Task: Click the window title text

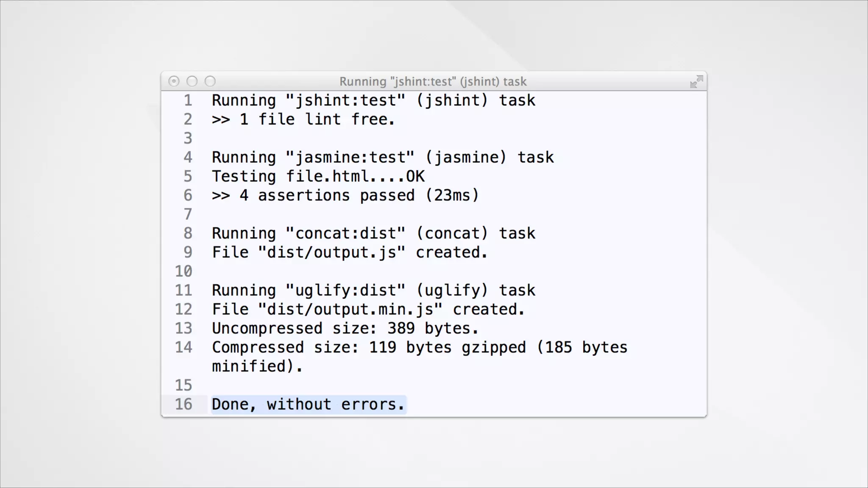Action: pos(433,81)
